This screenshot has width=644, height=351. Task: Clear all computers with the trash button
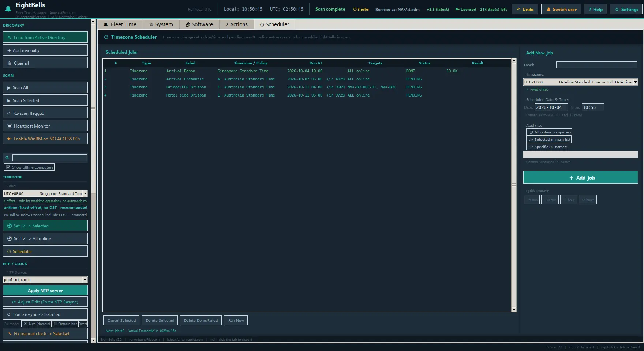click(45, 63)
